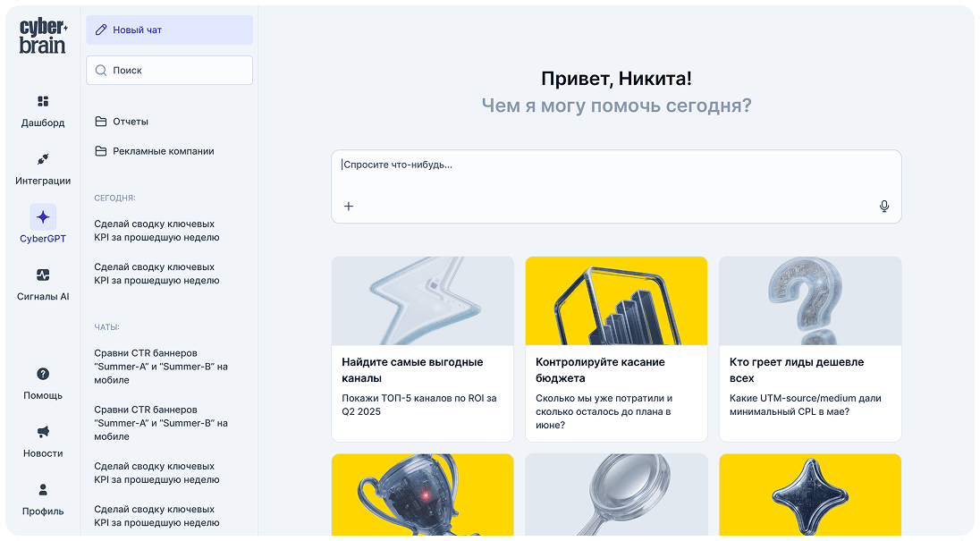Select the Контролируйте касание бюджета card
Image resolution: width=980 pixels, height=541 pixels.
(616, 349)
